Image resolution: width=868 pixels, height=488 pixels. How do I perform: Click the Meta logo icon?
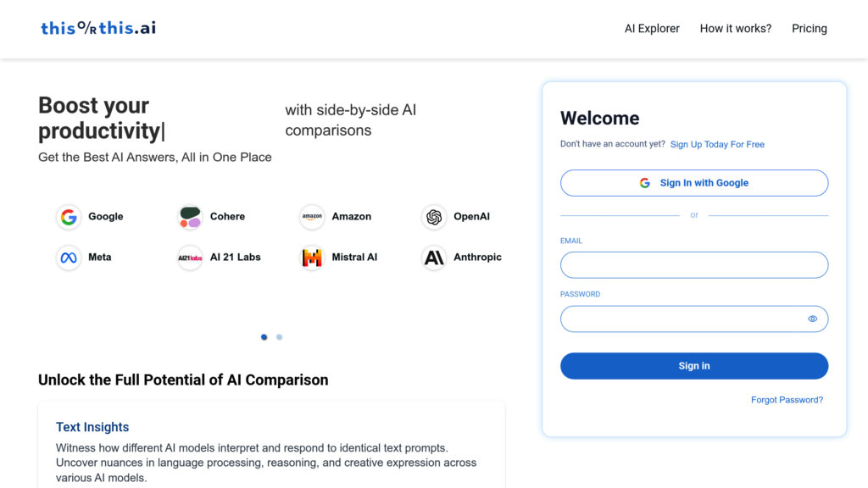pyautogui.click(x=69, y=258)
